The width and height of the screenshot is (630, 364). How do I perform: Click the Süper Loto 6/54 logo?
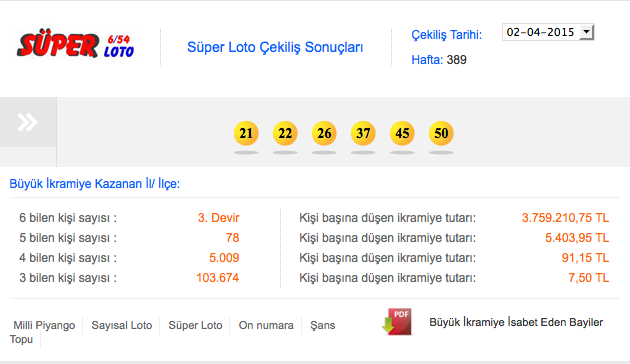pyautogui.click(x=76, y=45)
